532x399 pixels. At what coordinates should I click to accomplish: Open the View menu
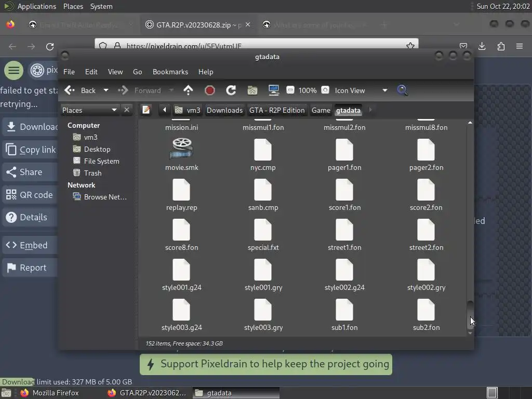115,72
